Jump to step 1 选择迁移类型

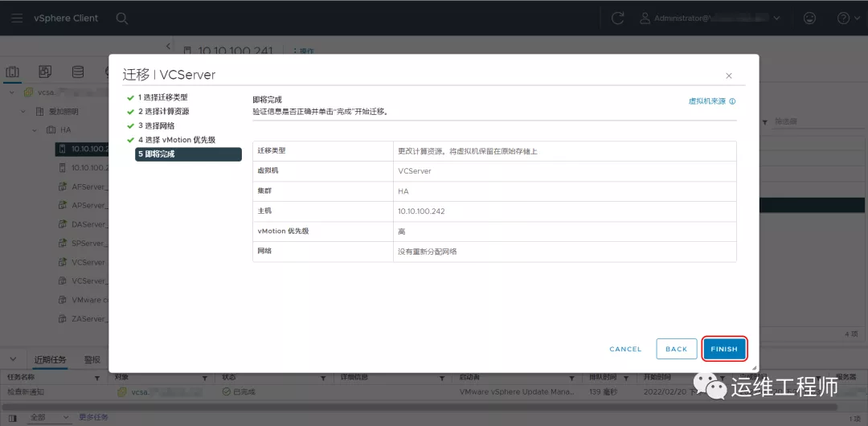point(162,97)
